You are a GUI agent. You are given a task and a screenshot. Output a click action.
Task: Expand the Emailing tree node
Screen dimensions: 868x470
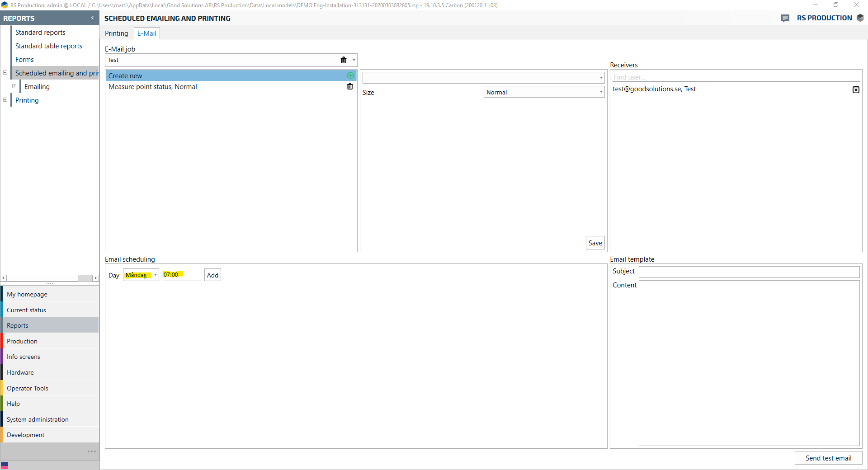click(x=14, y=86)
